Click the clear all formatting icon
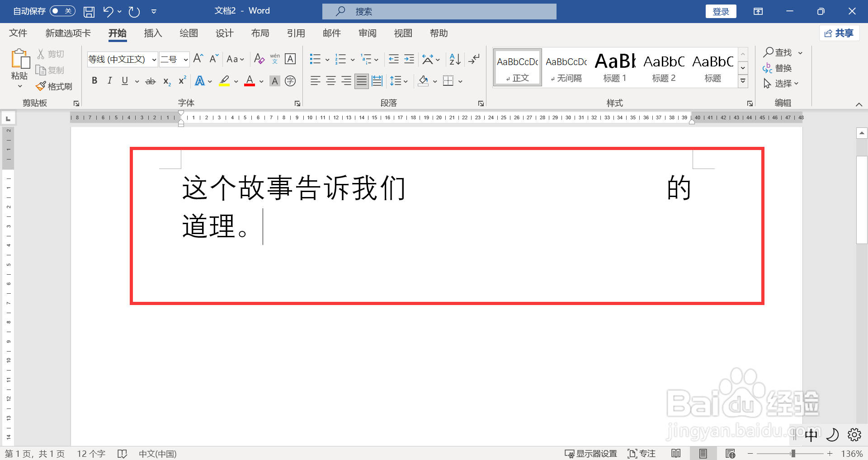 tap(259, 59)
